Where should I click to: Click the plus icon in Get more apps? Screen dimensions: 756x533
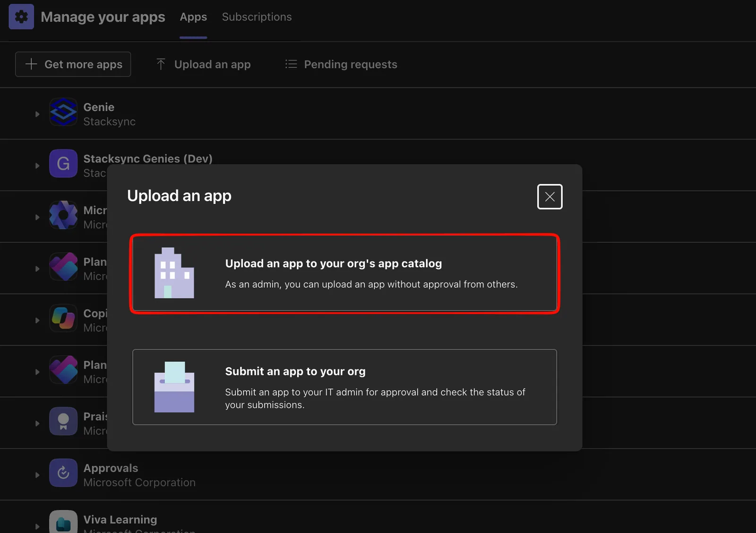coord(31,64)
